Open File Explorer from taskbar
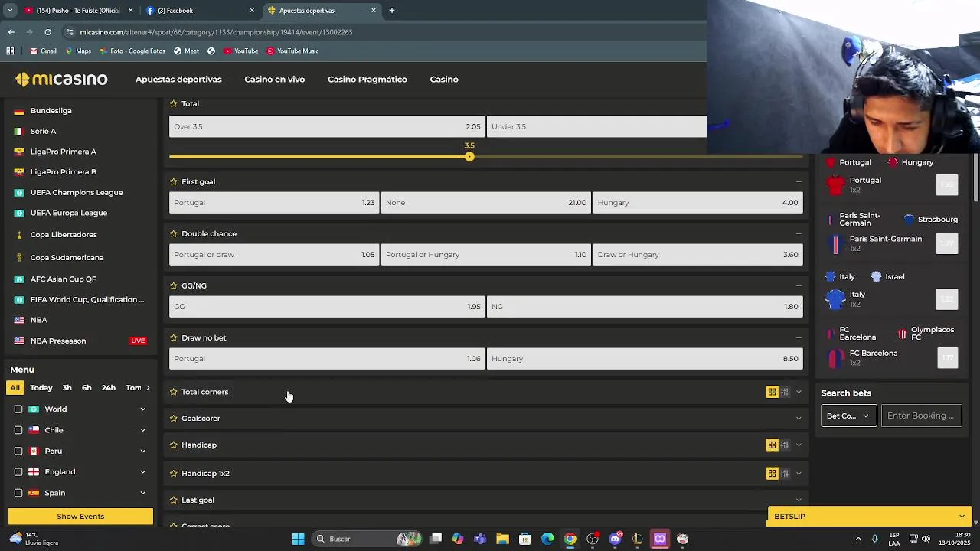The height and width of the screenshot is (551, 980). coord(502,539)
